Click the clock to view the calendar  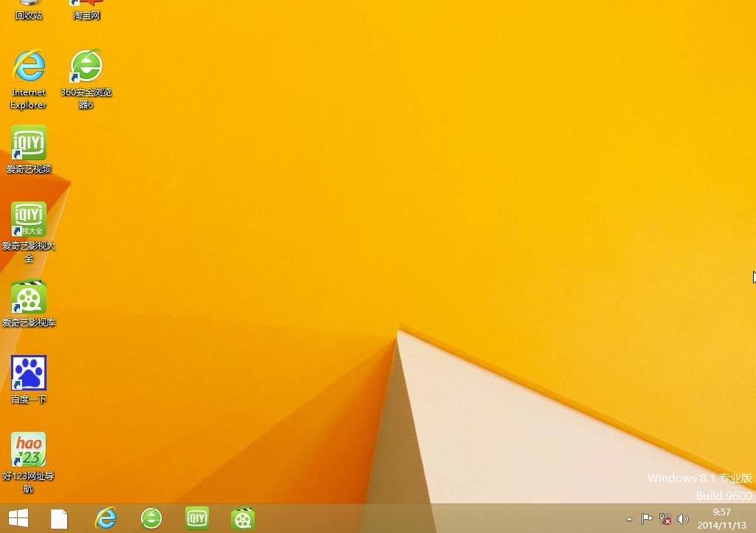(x=720, y=519)
